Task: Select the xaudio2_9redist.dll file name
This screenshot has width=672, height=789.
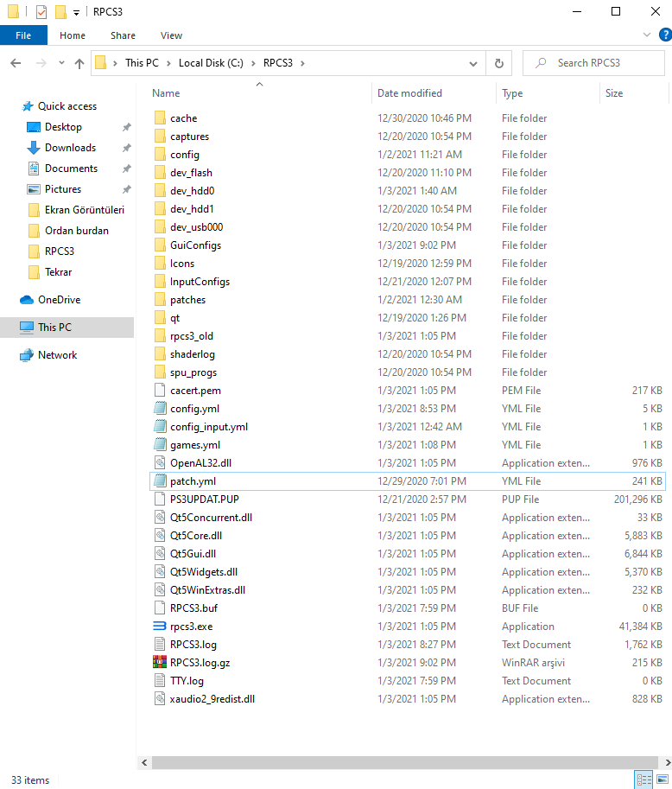Action: pos(212,699)
